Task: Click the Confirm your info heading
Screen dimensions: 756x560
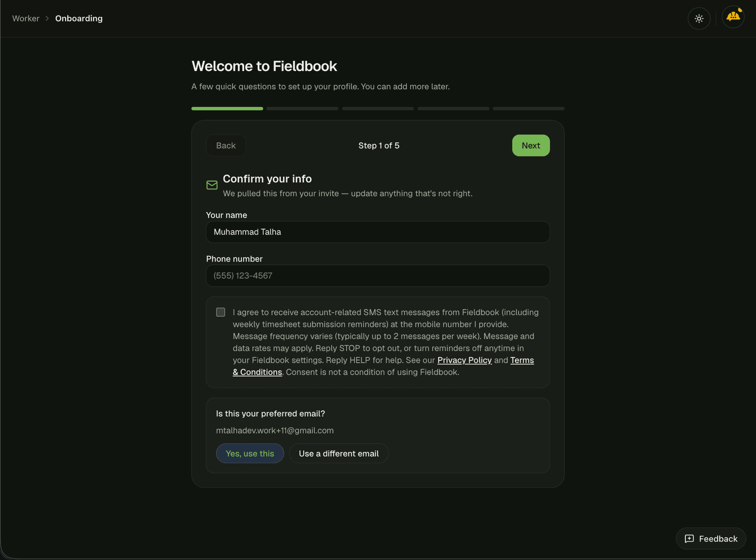Action: pyautogui.click(x=267, y=179)
